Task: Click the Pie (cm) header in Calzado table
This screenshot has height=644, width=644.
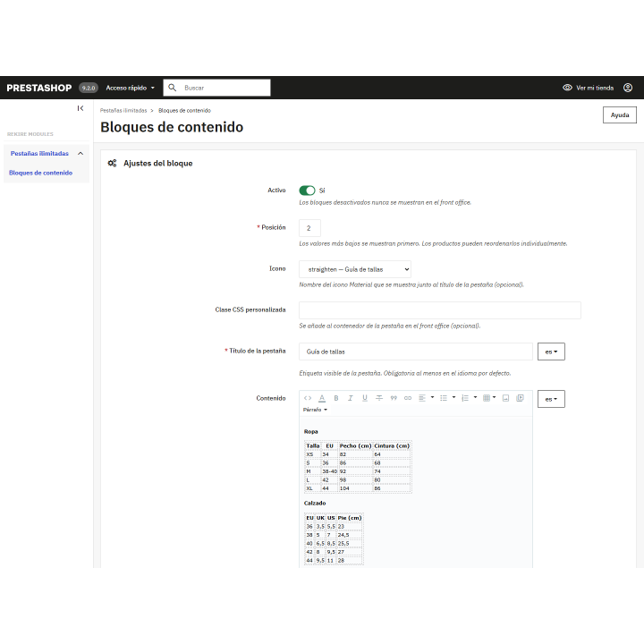Action: [350, 518]
